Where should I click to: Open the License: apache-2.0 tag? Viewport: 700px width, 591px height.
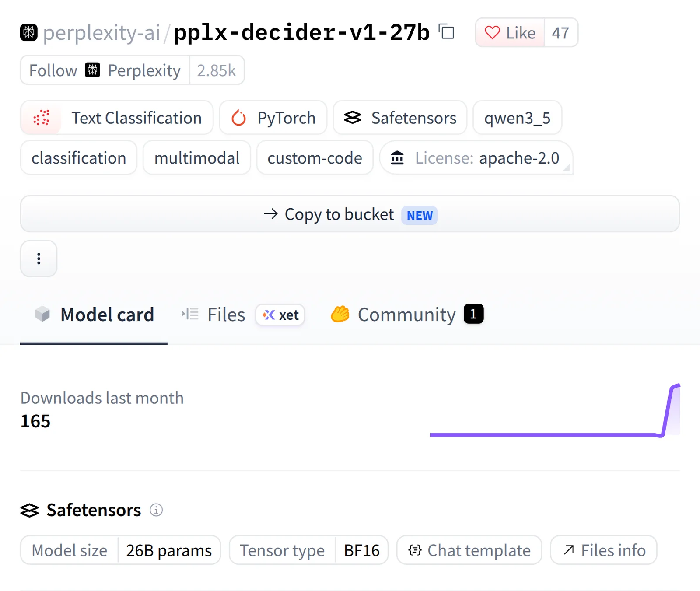(476, 157)
